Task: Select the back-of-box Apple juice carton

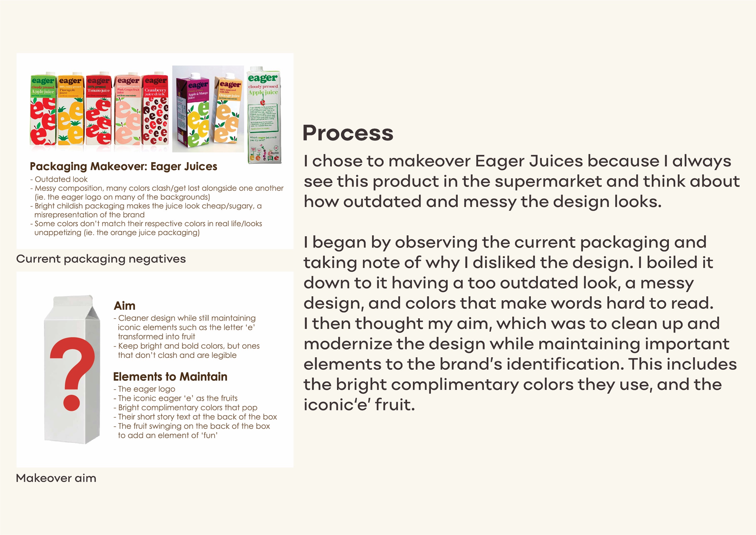Action: pyautogui.click(x=264, y=115)
